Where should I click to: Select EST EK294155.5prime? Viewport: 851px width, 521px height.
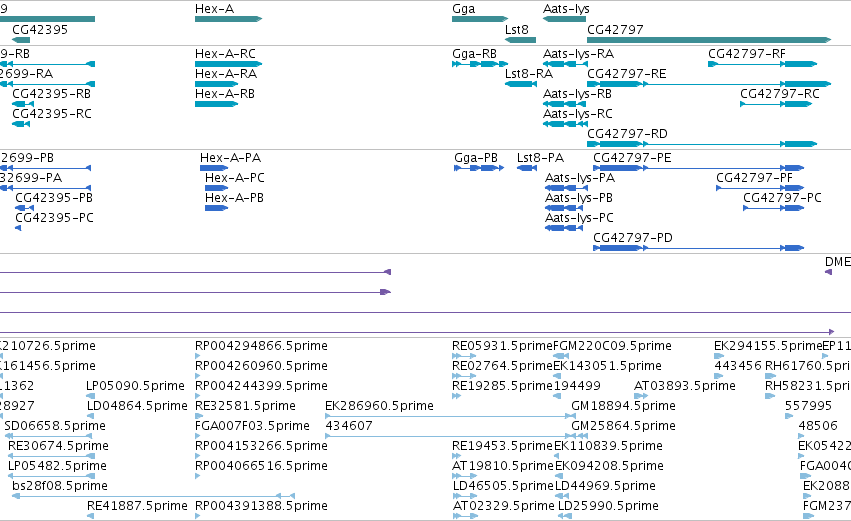[768, 346]
